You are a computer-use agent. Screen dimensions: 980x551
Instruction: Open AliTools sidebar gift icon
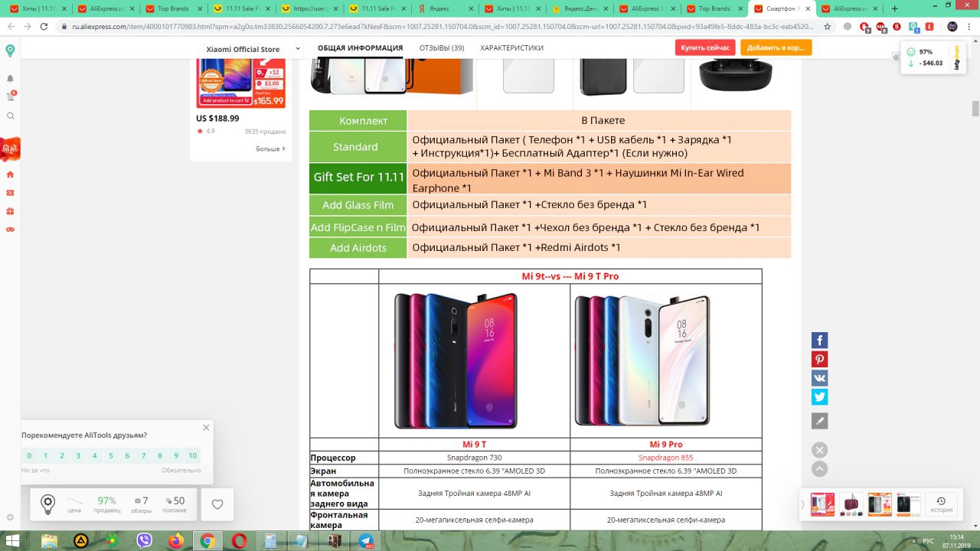[x=10, y=211]
